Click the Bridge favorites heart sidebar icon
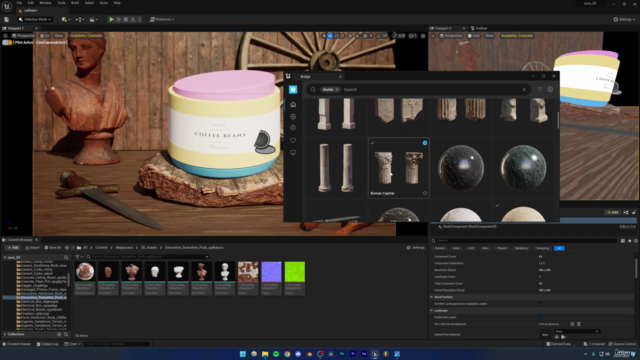 [x=293, y=140]
